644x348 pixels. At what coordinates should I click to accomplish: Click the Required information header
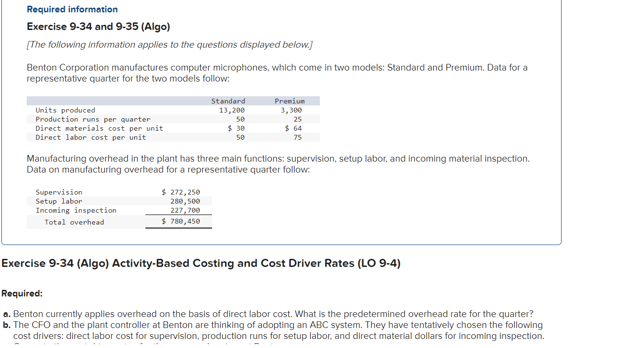[x=72, y=9]
